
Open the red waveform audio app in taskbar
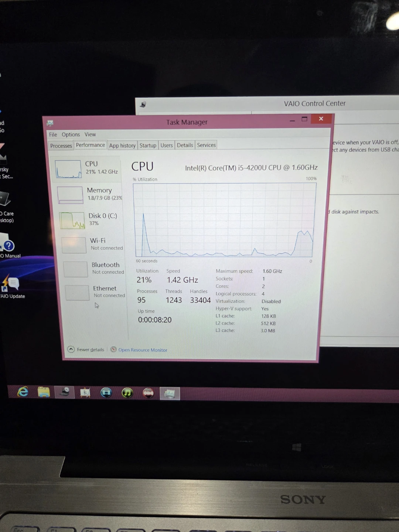[148, 393]
